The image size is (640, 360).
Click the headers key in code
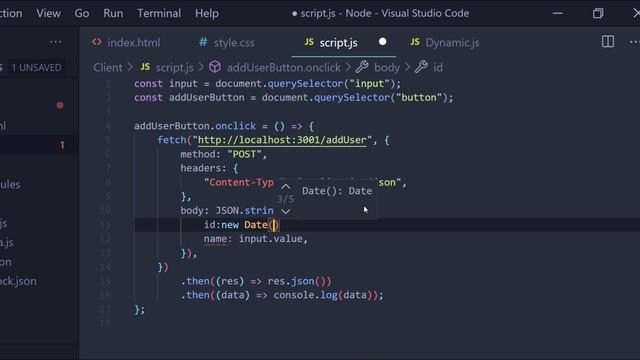coord(200,168)
